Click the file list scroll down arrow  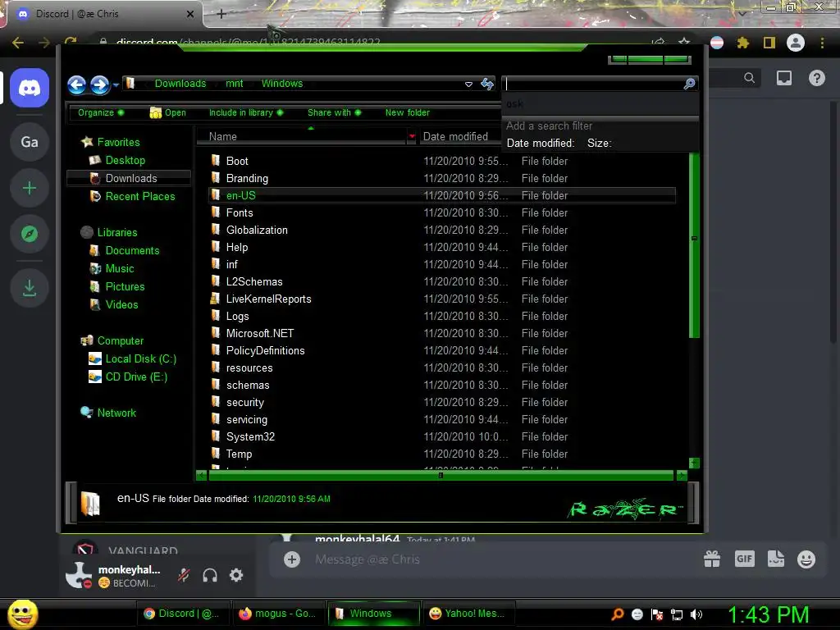694,463
